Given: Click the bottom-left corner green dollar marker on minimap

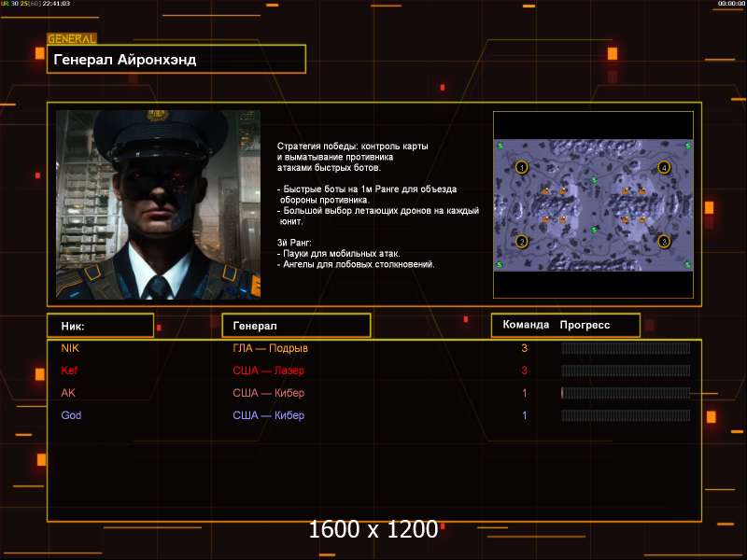Looking at the screenshot, I should pyautogui.click(x=500, y=265).
